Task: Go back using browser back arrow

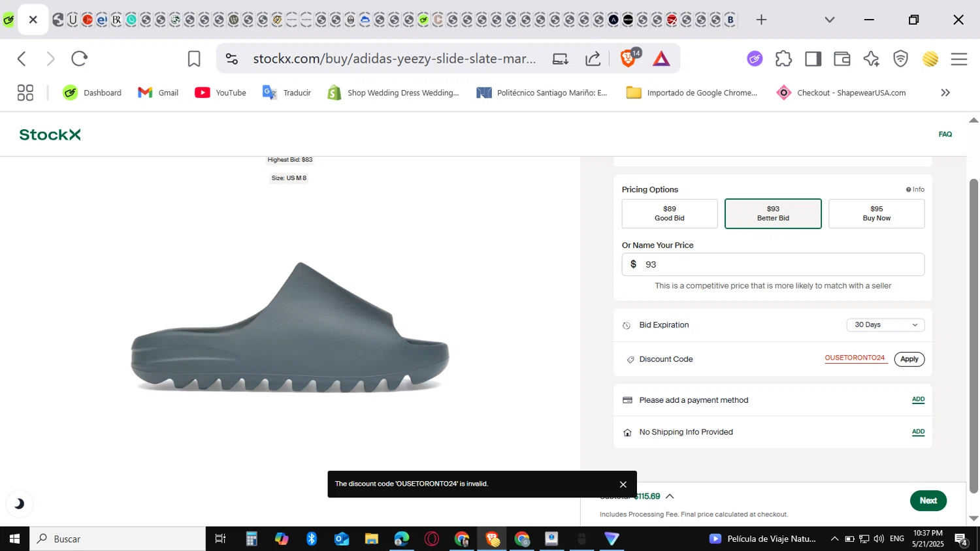Action: pyautogui.click(x=22, y=59)
